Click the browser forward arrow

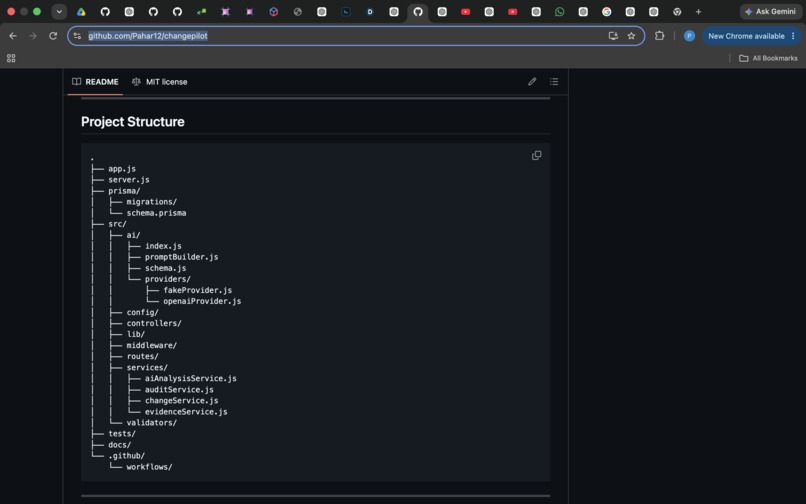33,36
